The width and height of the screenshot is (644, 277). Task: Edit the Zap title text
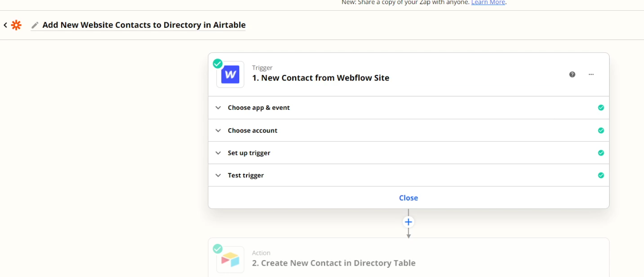point(144,25)
